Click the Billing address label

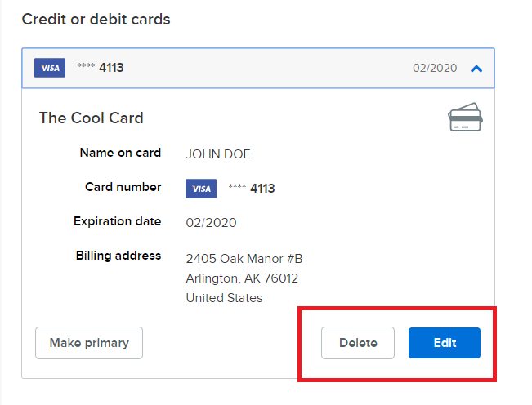click(x=118, y=256)
